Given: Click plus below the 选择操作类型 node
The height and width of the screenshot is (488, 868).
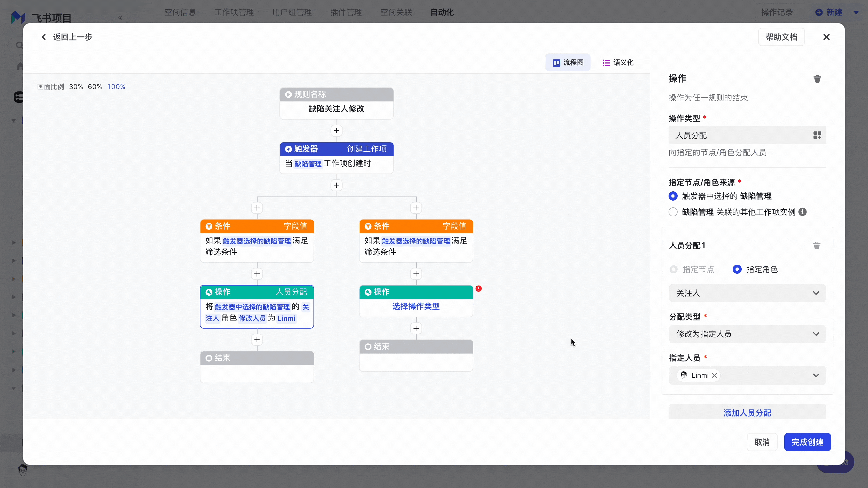Looking at the screenshot, I should coord(416,328).
